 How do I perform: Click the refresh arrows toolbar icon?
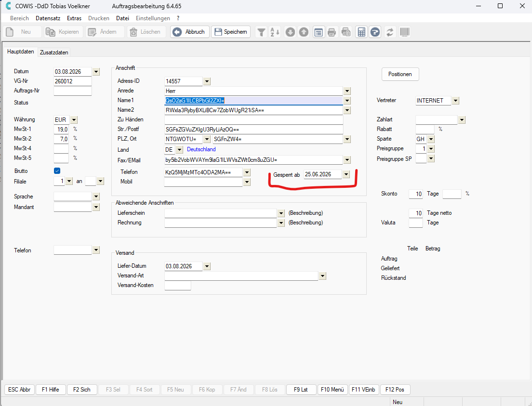(390, 32)
